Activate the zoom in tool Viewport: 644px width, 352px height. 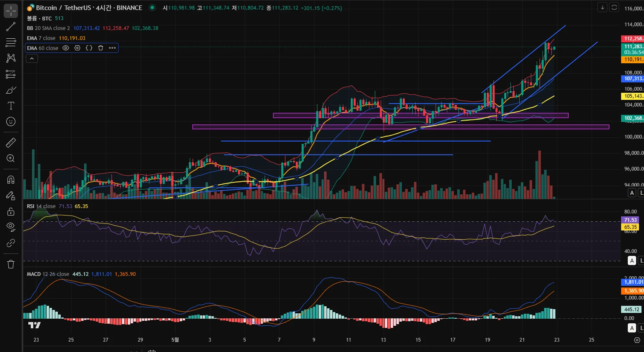pyautogui.click(x=11, y=159)
